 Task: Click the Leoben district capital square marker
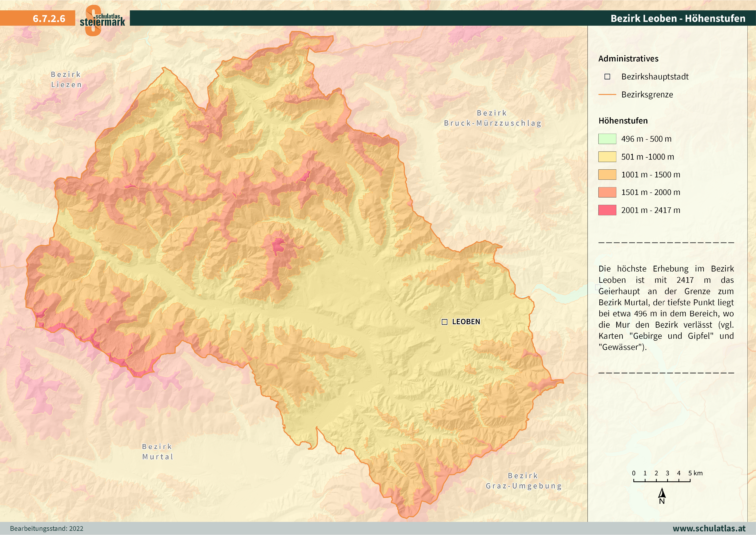click(445, 322)
